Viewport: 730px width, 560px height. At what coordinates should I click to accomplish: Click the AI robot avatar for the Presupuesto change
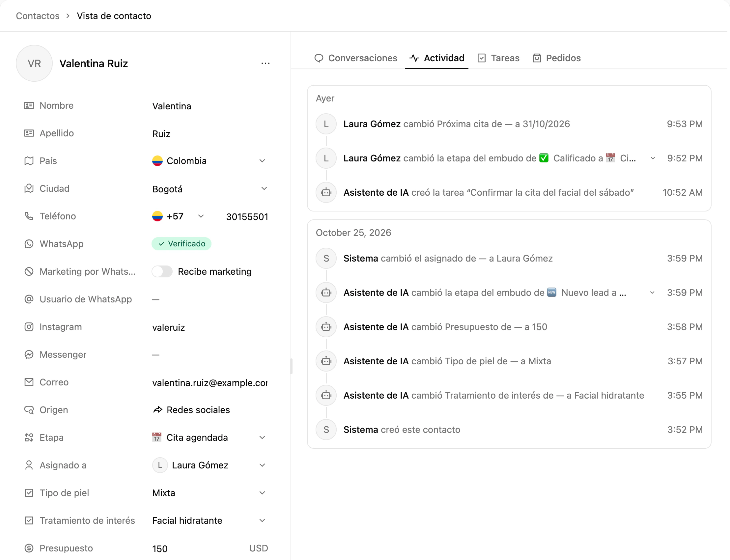(x=326, y=327)
